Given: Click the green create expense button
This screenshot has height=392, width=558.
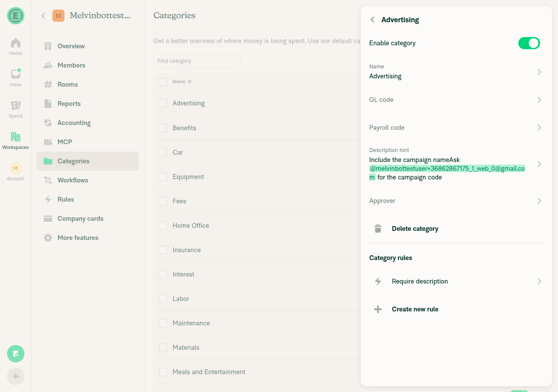Looking at the screenshot, I should (16, 354).
